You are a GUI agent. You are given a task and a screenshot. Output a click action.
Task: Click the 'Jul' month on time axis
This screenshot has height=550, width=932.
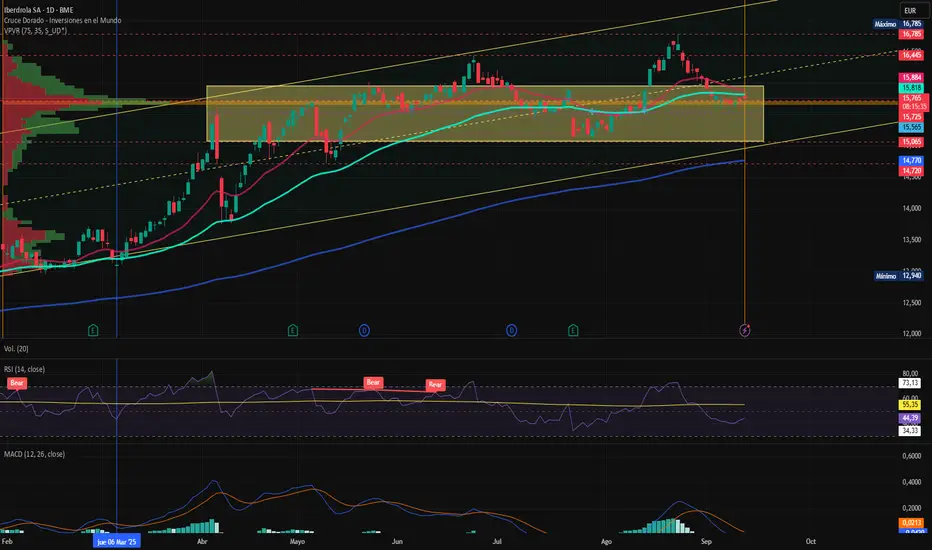coord(497,542)
